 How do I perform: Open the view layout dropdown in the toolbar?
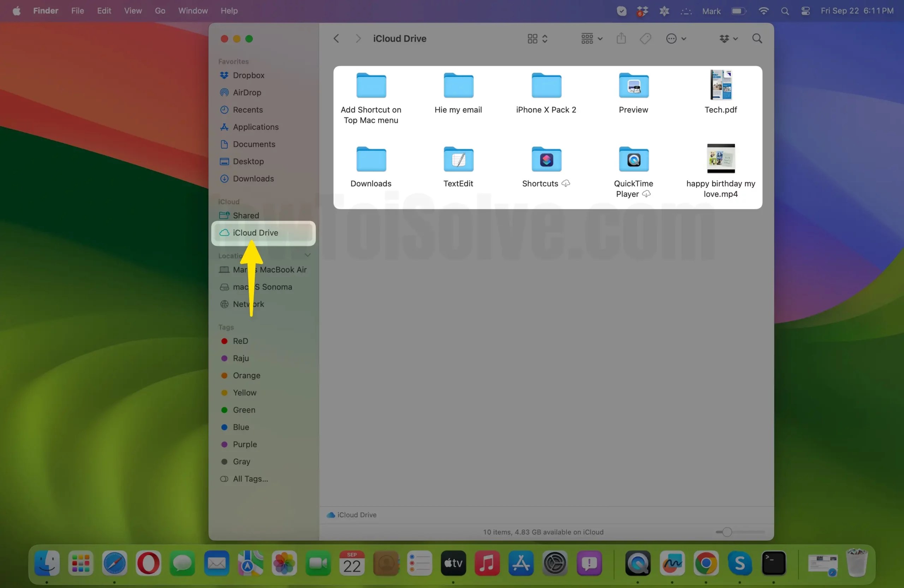pos(536,38)
